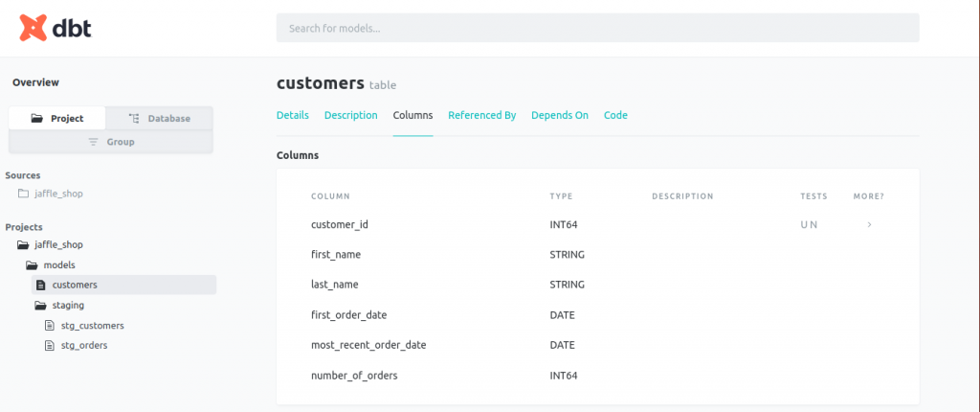Click the Overview link in sidebar
The height and width of the screenshot is (412, 980).
click(x=35, y=82)
